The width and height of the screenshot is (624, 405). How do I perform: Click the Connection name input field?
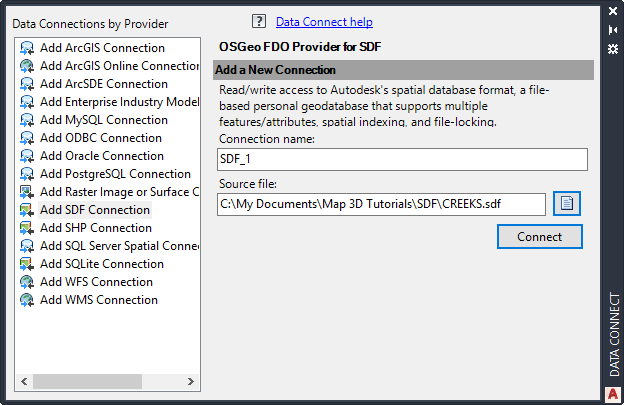click(x=402, y=159)
